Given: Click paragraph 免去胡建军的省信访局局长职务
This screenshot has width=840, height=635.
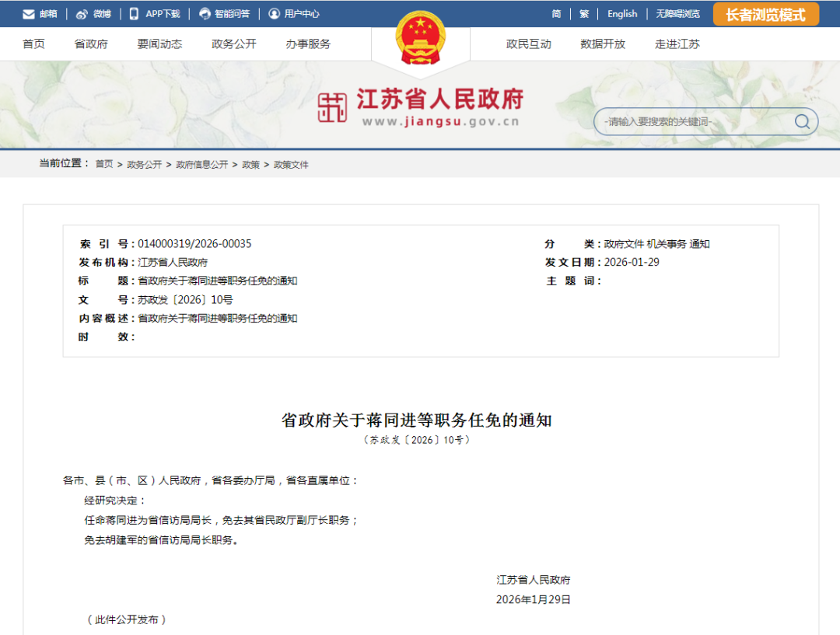Looking at the screenshot, I should tap(161, 539).
